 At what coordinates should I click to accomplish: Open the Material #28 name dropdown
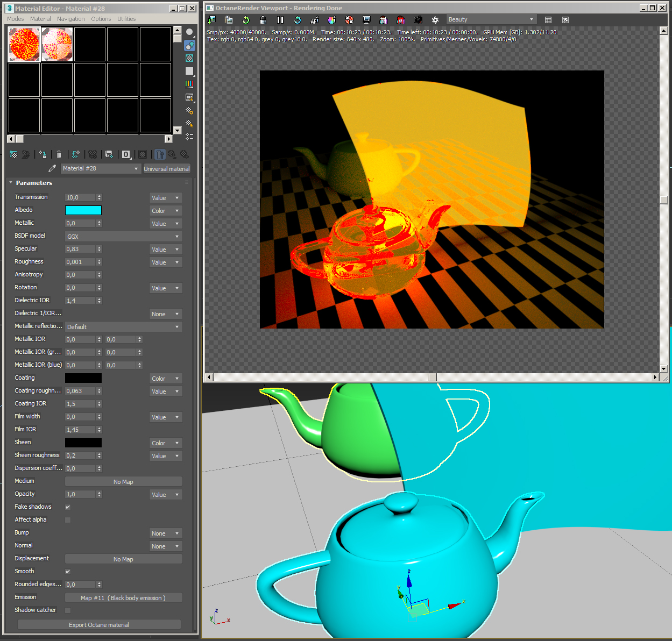click(101, 168)
